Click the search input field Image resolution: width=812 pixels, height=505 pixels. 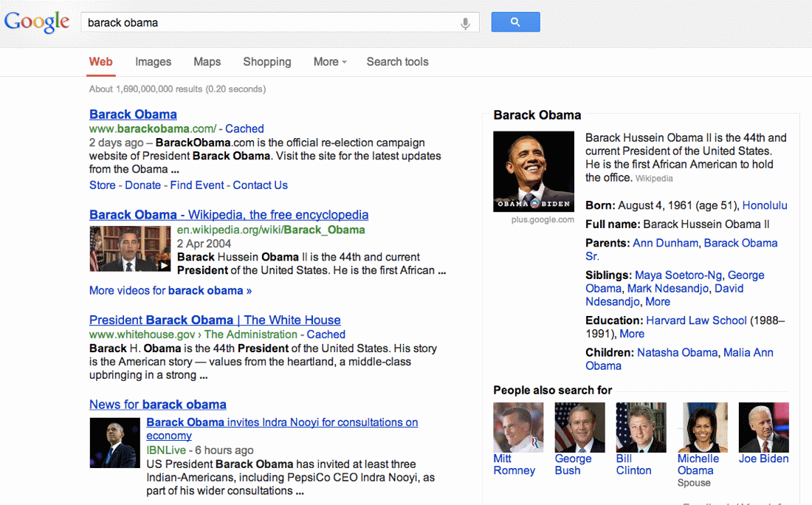point(266,23)
